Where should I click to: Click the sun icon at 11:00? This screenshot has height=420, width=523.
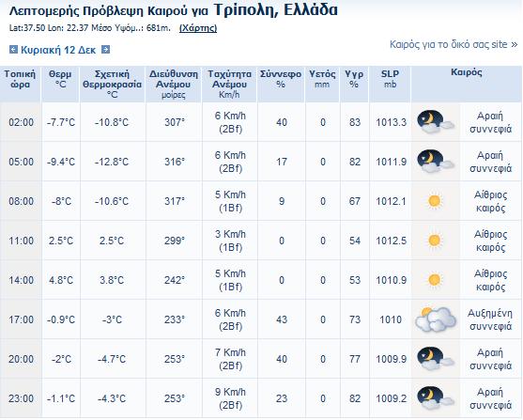click(x=435, y=241)
